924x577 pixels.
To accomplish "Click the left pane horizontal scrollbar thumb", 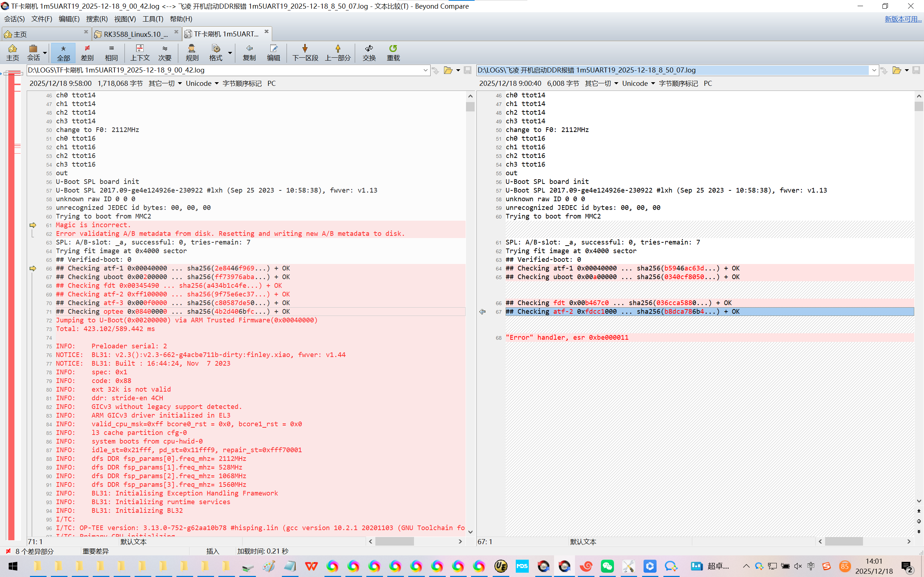I will click(395, 541).
